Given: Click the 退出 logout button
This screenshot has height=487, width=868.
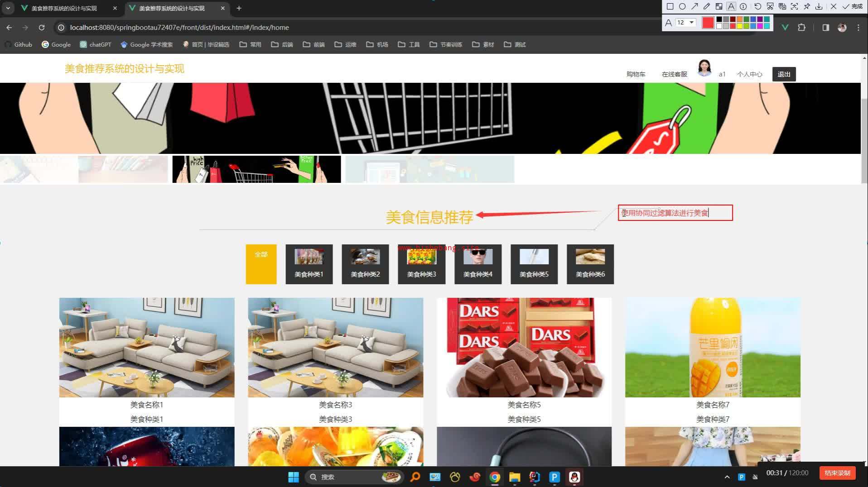Looking at the screenshot, I should click(784, 74).
